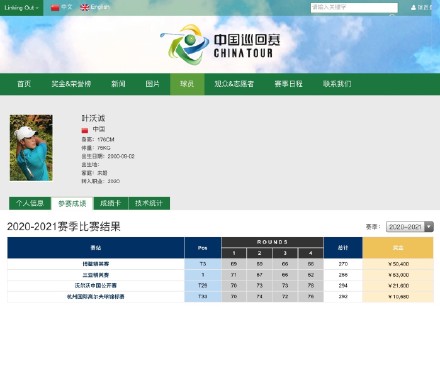This screenshot has width=440, height=383.
Task: Switch language via the 中文 link
Action: click(x=66, y=7)
